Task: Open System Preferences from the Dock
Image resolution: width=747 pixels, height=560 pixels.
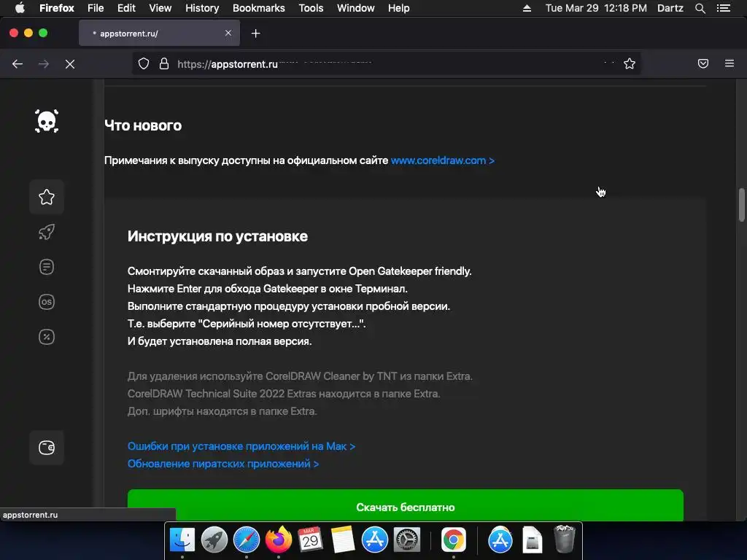Action: tap(407, 540)
